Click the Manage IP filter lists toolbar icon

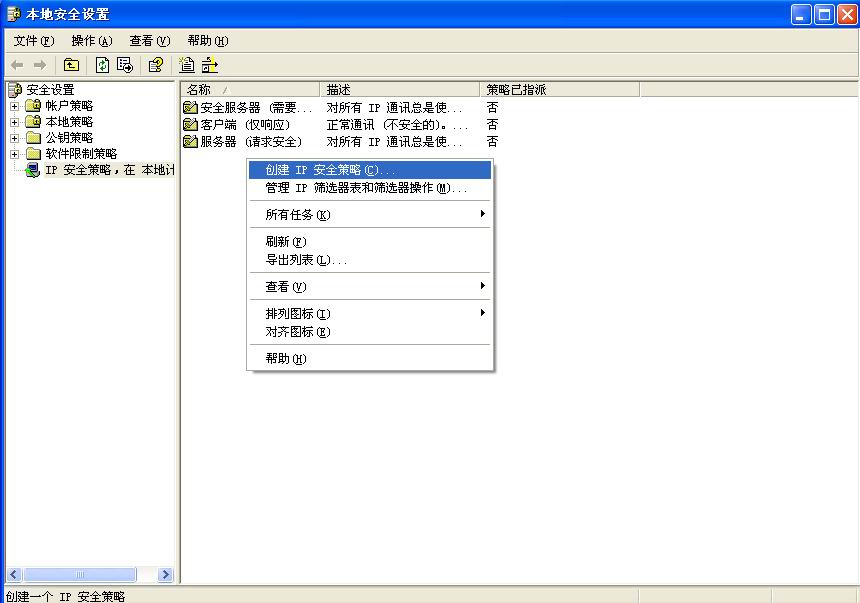click(210, 65)
